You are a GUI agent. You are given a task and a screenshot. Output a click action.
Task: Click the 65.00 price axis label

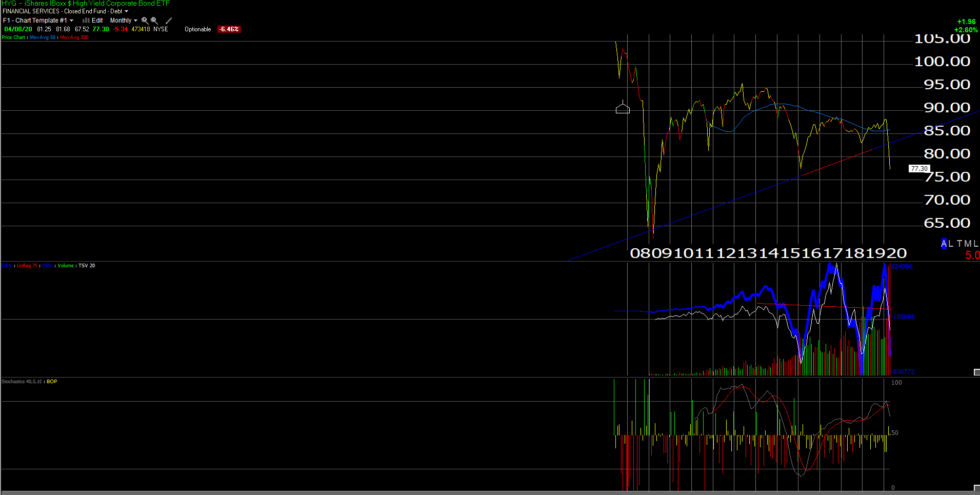pyautogui.click(x=947, y=223)
